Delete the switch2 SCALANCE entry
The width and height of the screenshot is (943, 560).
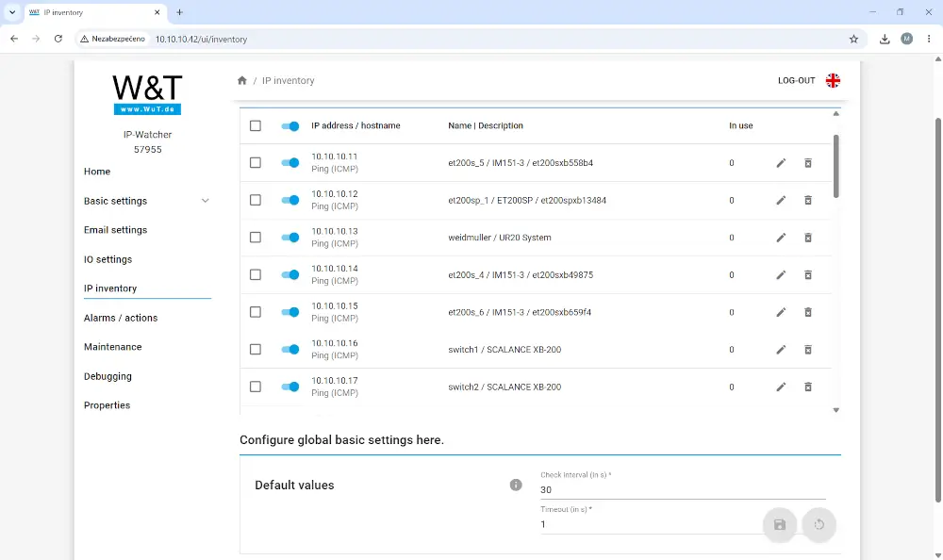coord(808,387)
